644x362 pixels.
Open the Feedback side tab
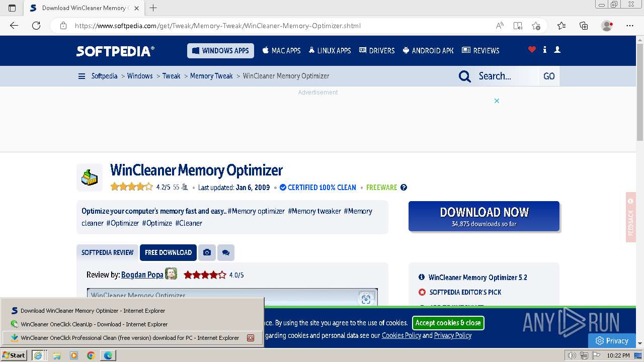coord(631,217)
